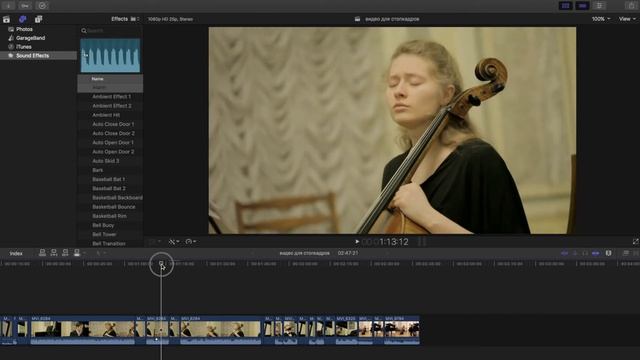Select Baseball Bat 1 sound
Image resolution: width=640 pixels, height=360 pixels.
[x=109, y=179]
